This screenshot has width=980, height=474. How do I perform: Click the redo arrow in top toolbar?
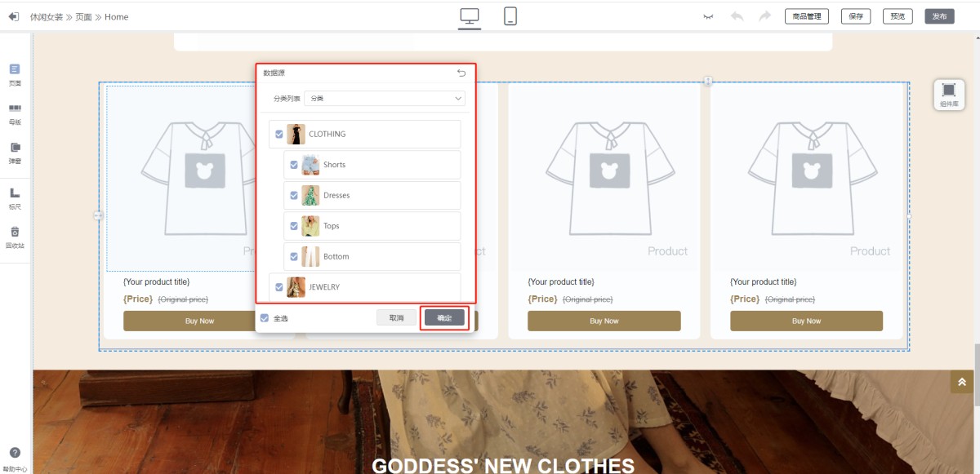click(764, 16)
